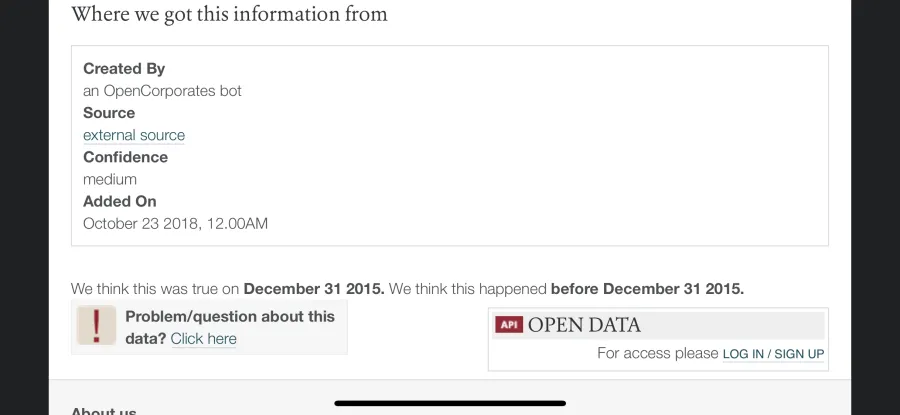Click the red exclamation mark icon
Viewport: 900px width, 415px height.
(96, 325)
